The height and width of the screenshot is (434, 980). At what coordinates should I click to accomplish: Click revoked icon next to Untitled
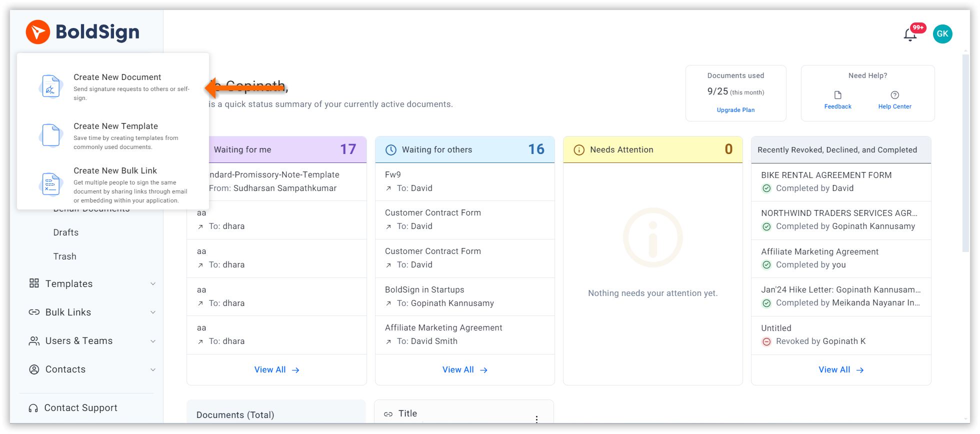coord(766,341)
